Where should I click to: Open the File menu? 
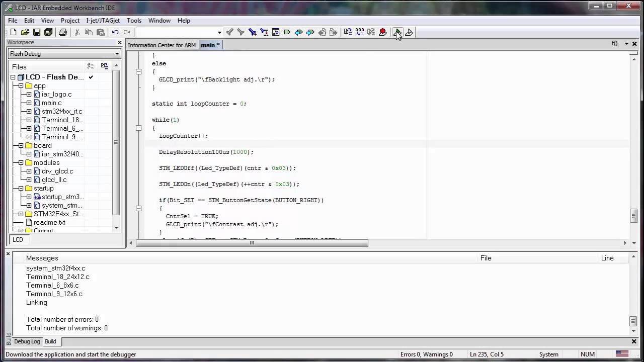click(13, 21)
